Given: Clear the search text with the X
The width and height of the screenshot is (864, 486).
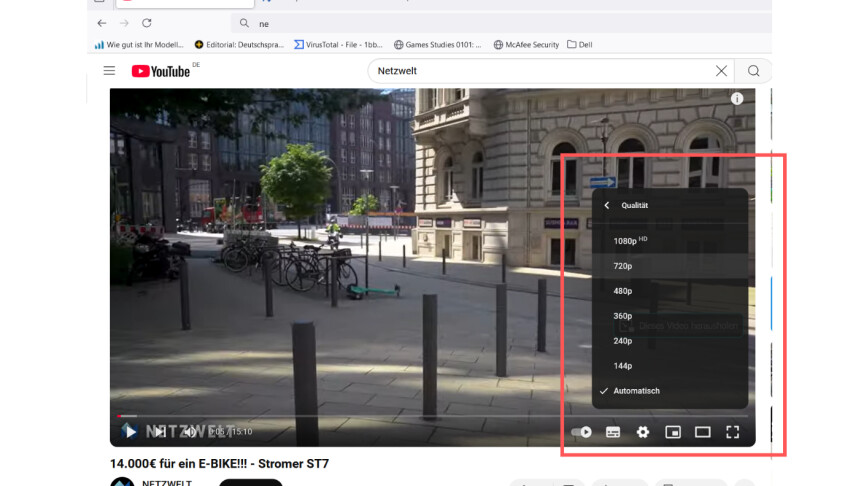Looking at the screenshot, I should coord(721,71).
